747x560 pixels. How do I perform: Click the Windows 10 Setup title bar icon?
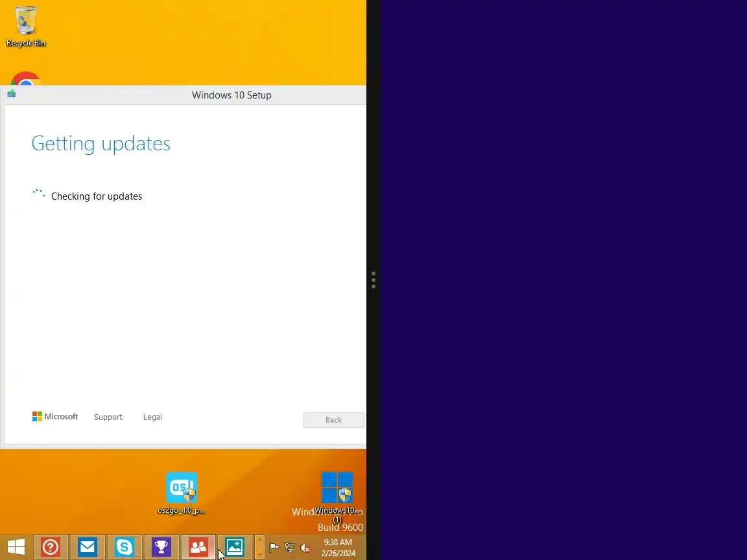[x=12, y=94]
